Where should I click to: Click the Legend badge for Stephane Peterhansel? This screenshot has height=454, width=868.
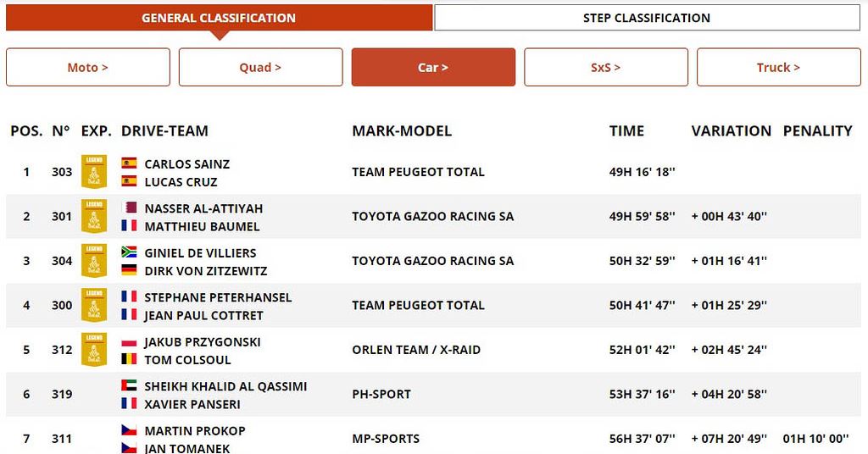point(94,305)
